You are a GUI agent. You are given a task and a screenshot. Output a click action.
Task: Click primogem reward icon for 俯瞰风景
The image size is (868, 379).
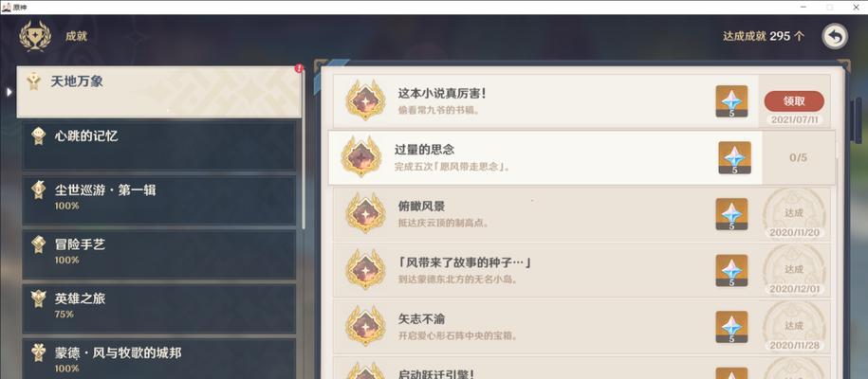pyautogui.click(x=731, y=214)
